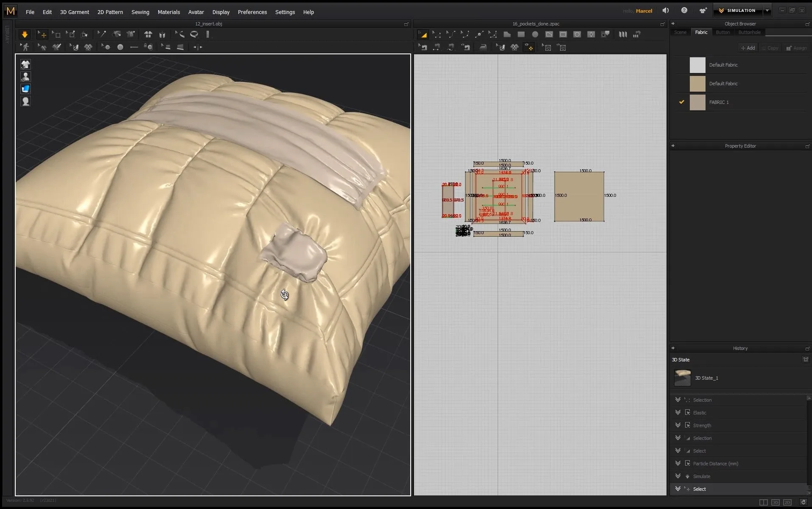Select the Dart tool in 2D toolbar

pyautogui.click(x=591, y=34)
